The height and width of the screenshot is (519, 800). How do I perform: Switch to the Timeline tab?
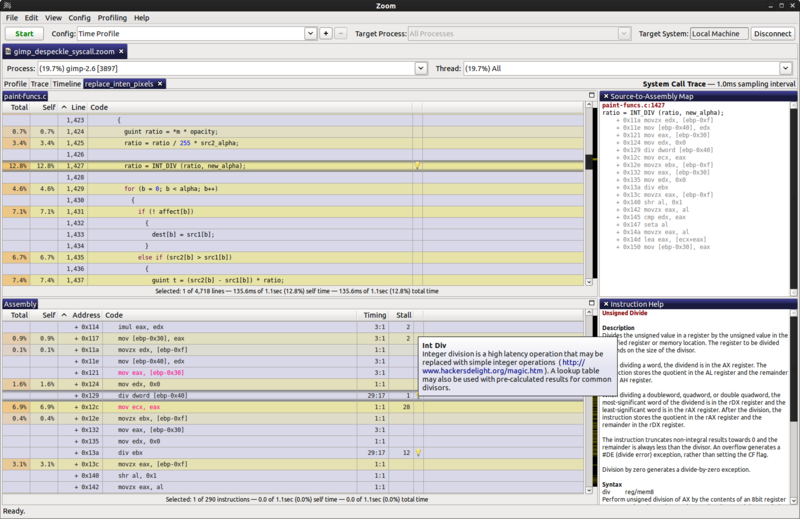(x=66, y=84)
